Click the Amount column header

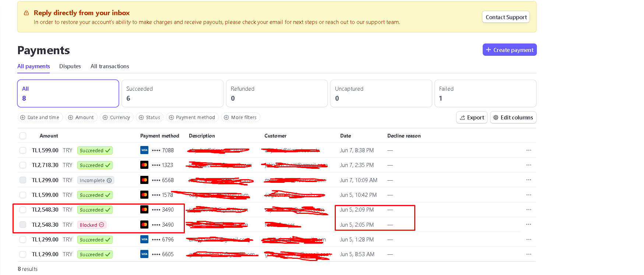[x=49, y=136]
